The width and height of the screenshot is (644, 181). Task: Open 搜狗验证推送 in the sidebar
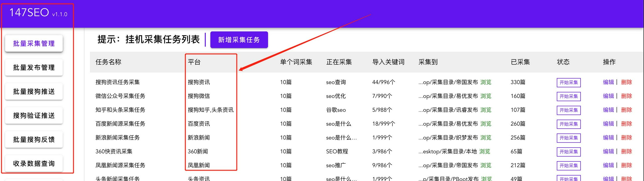coord(34,116)
